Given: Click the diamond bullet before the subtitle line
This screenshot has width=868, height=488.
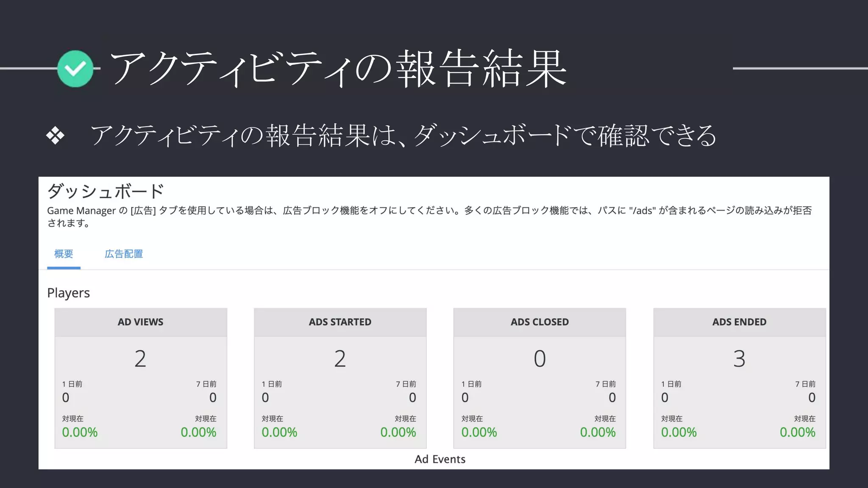Looking at the screenshot, I should (x=56, y=136).
